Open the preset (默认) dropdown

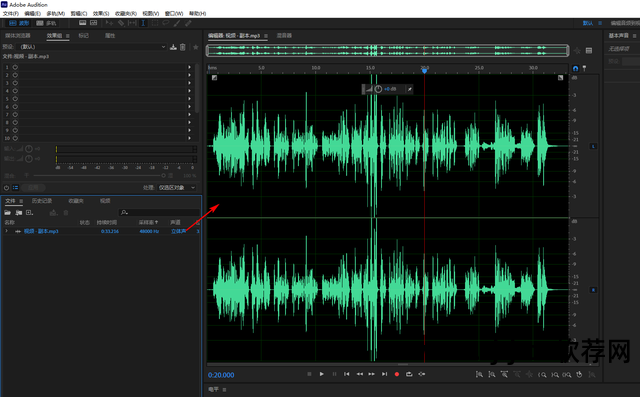click(x=92, y=47)
